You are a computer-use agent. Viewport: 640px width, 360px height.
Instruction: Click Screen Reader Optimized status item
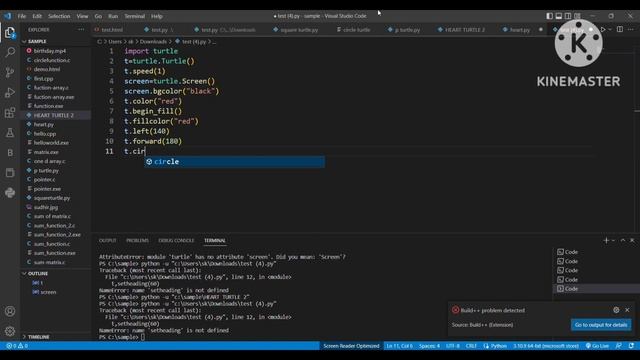pos(351,346)
